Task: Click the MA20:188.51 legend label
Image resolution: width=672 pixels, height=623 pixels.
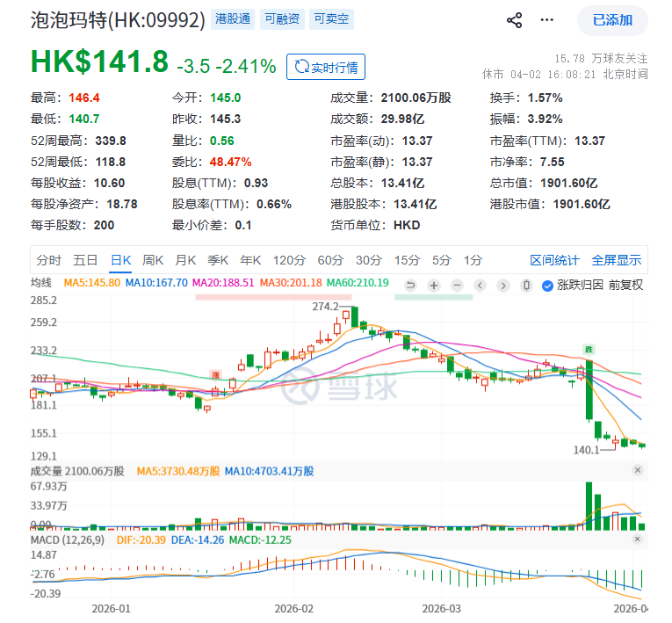Action: (223, 283)
